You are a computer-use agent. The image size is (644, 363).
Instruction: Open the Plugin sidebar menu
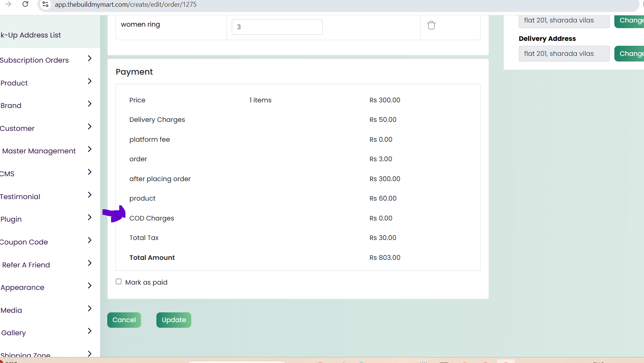(x=11, y=219)
